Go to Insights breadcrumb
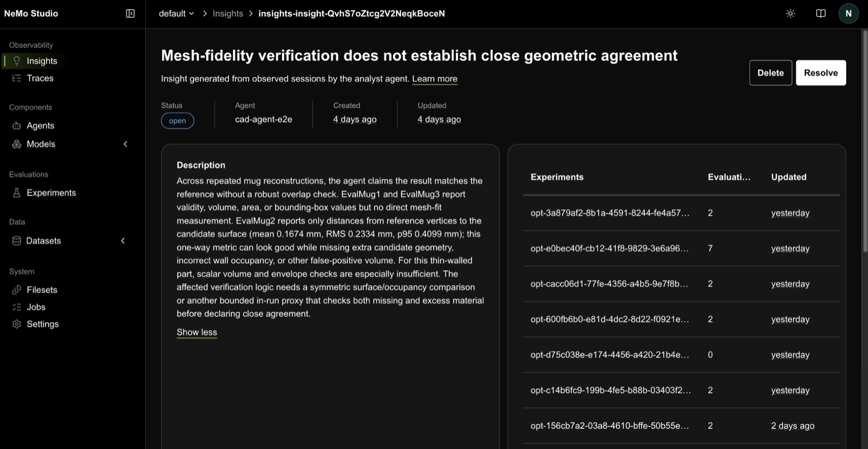 point(228,14)
